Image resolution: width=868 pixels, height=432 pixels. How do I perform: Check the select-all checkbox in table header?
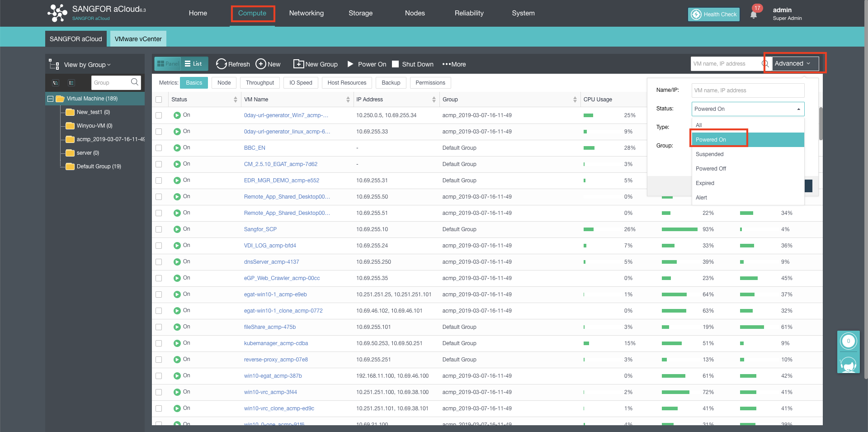(159, 100)
